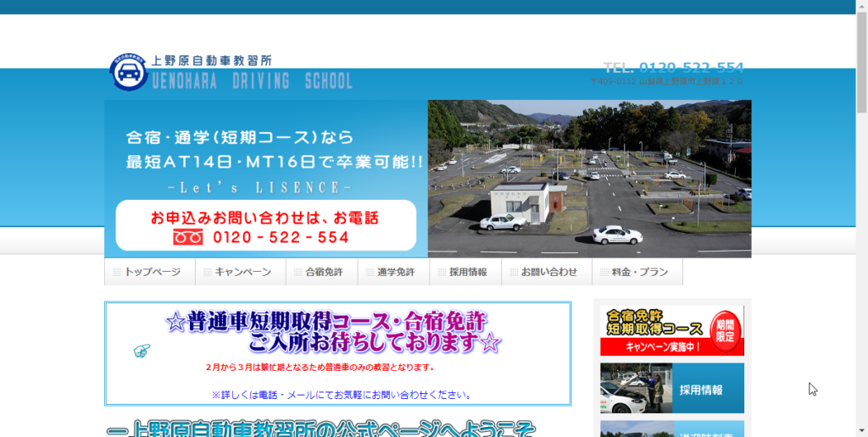Click the ☆普通車短期取得コース・合宿免許 heading

[326, 321]
